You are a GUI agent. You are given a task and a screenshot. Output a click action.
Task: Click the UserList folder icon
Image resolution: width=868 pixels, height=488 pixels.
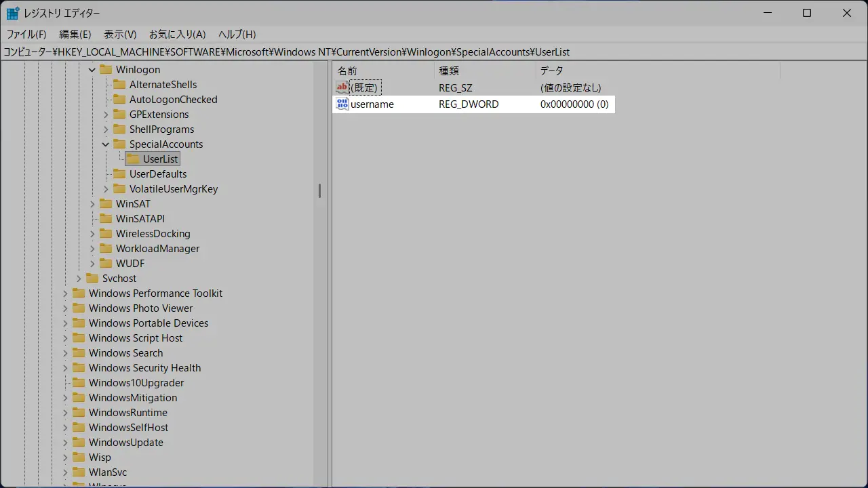(x=133, y=159)
